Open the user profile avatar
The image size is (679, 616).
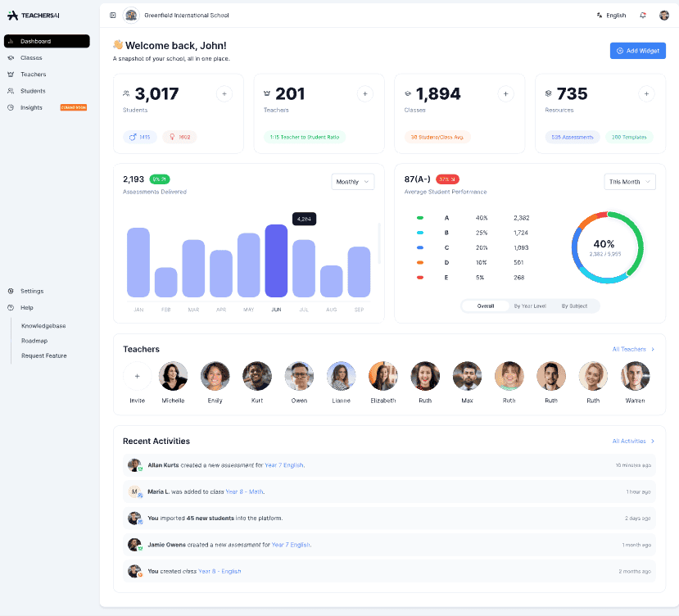664,15
